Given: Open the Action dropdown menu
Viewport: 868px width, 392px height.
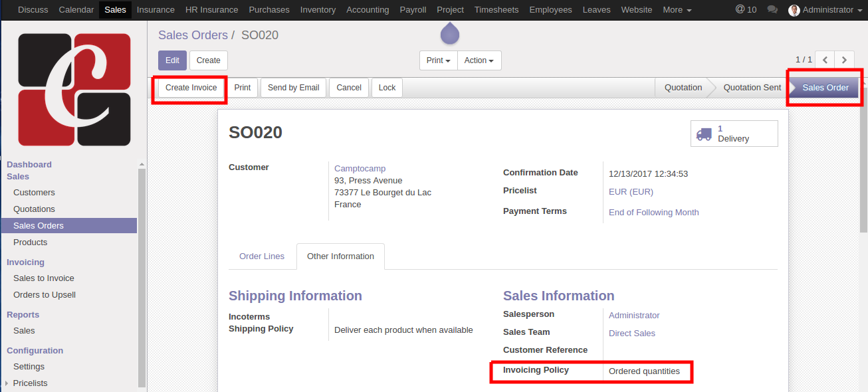Looking at the screenshot, I should coord(479,60).
